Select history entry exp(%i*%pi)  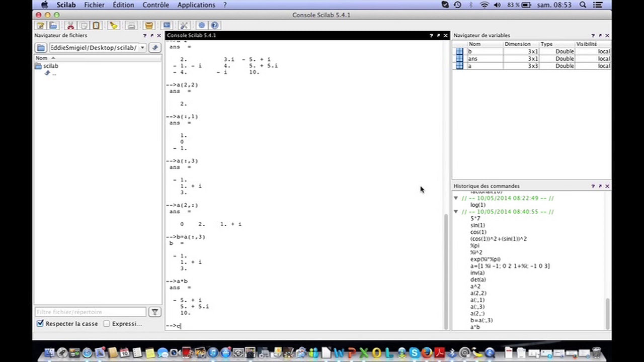tap(485, 259)
